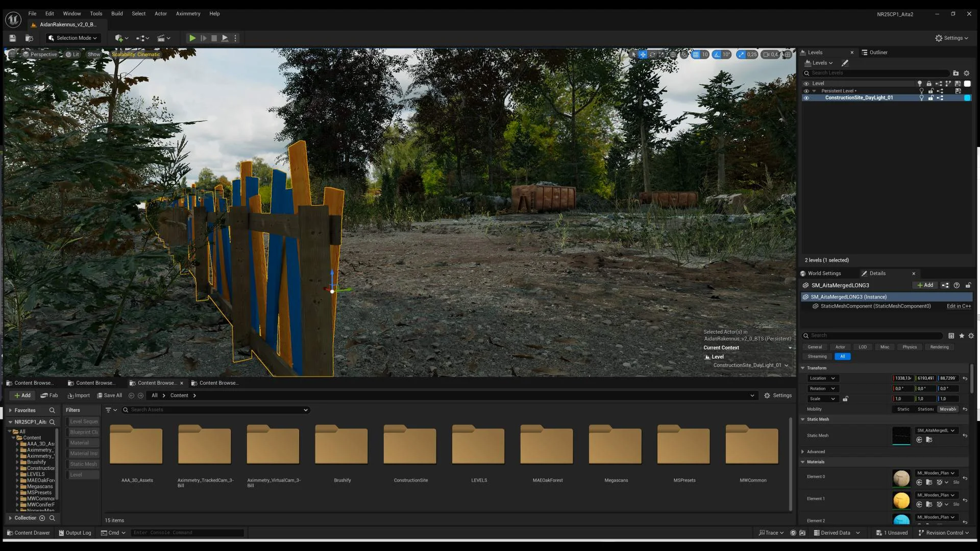Click Save All in content browser
980x551 pixels.
click(109, 395)
